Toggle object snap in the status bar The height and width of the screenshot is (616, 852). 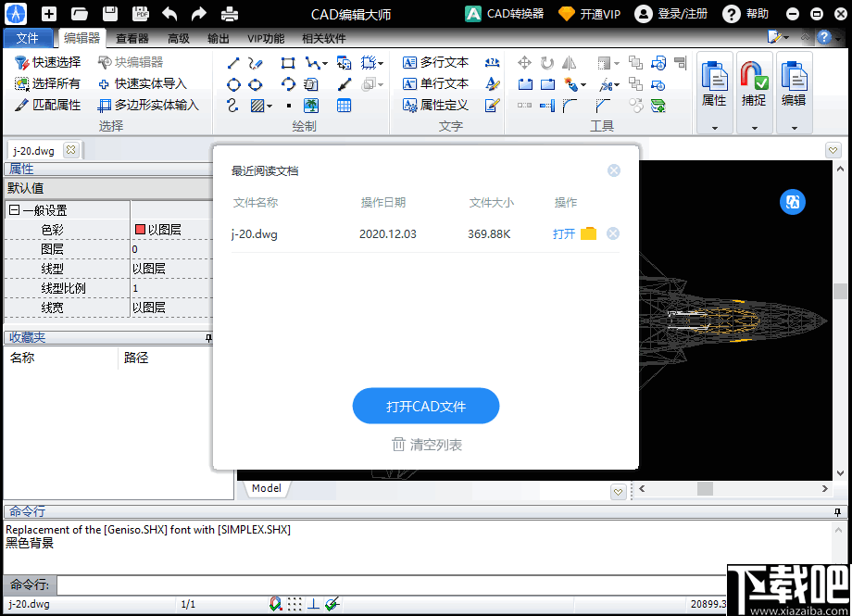pyautogui.click(x=331, y=602)
